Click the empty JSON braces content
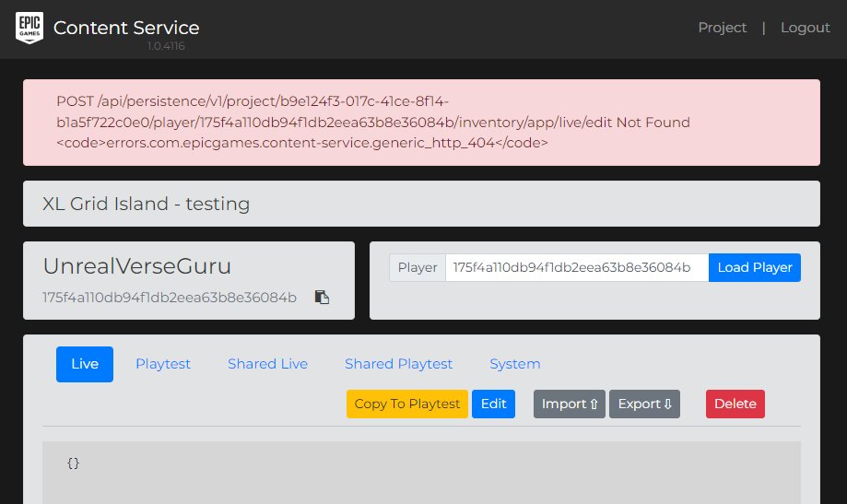 (x=74, y=463)
